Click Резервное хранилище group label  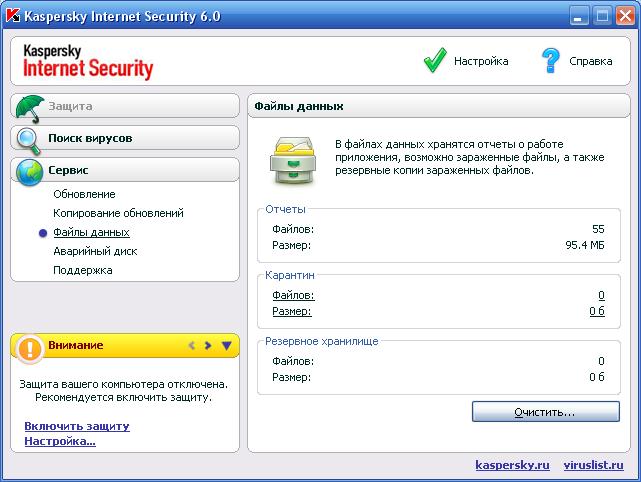[x=322, y=341]
